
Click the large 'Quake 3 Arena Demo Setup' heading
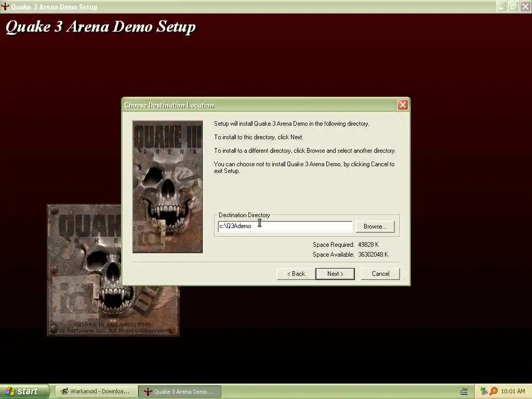coord(100,27)
